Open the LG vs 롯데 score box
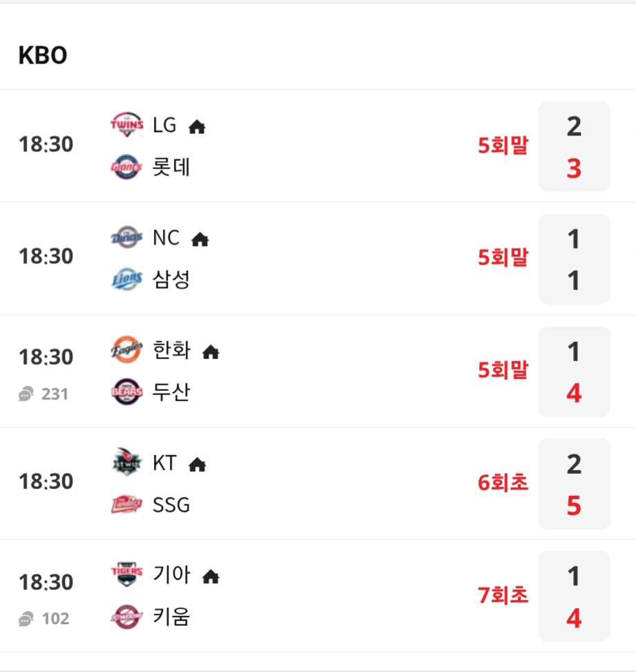 574,146
